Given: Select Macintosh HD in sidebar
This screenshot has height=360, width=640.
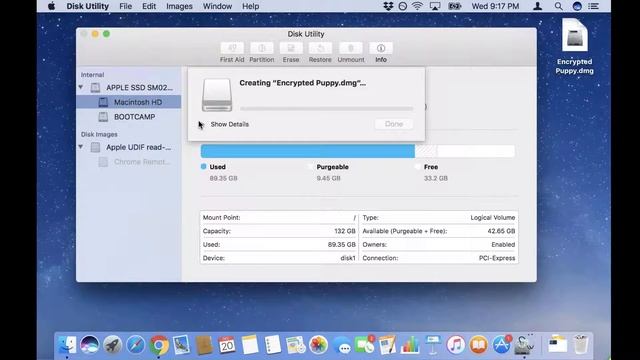Looking at the screenshot, I should (x=129, y=102).
